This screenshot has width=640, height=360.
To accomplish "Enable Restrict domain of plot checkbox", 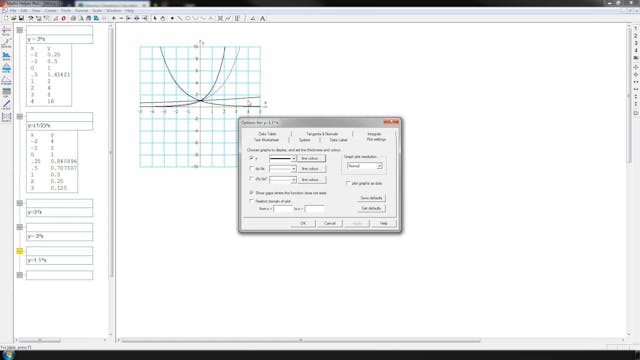I will click(x=251, y=201).
